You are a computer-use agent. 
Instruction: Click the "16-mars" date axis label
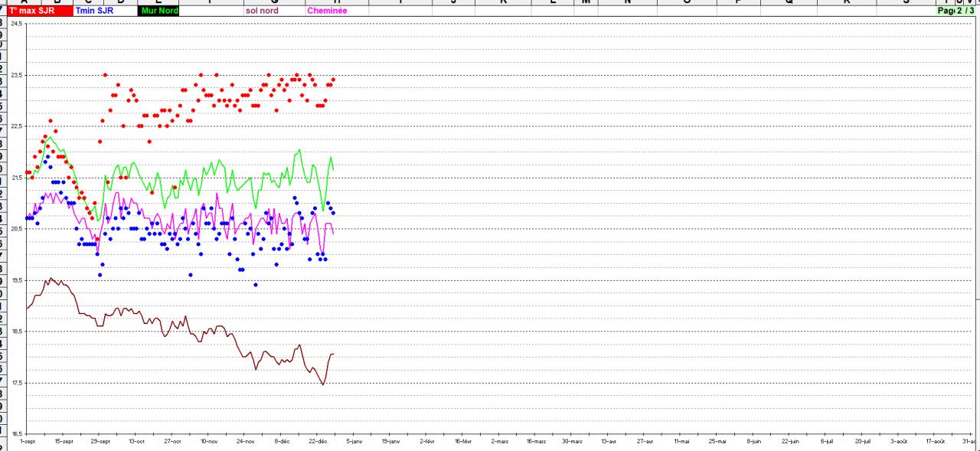click(536, 442)
